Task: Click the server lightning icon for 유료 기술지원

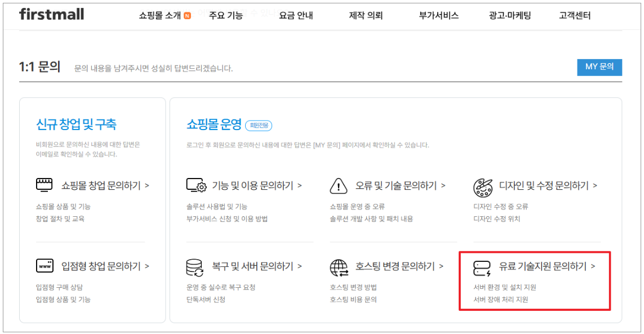Action: 483,266
